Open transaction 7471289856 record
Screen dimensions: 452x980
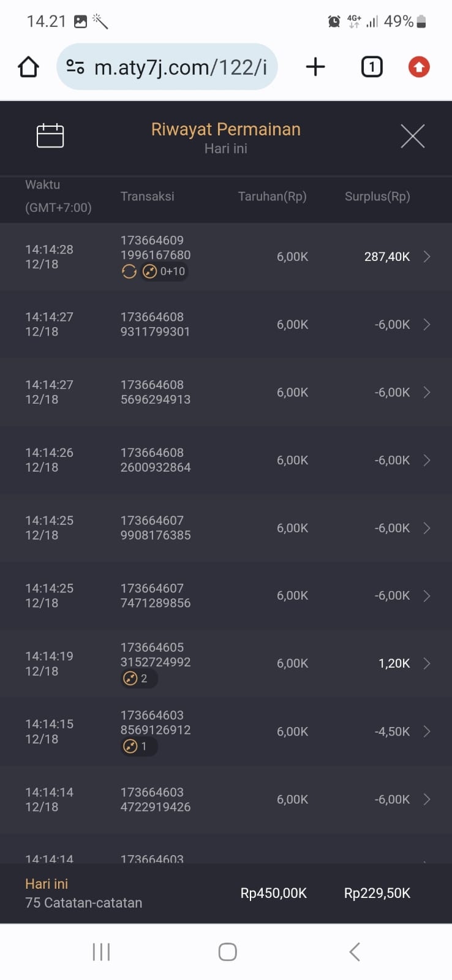pos(427,596)
